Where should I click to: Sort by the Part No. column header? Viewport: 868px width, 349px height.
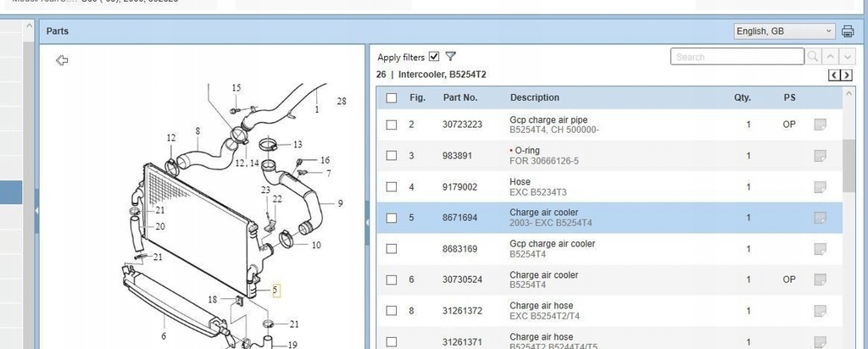[460, 97]
